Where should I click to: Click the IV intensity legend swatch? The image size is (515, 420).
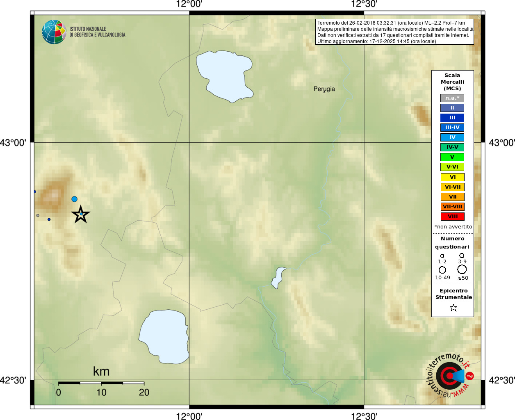click(x=452, y=137)
